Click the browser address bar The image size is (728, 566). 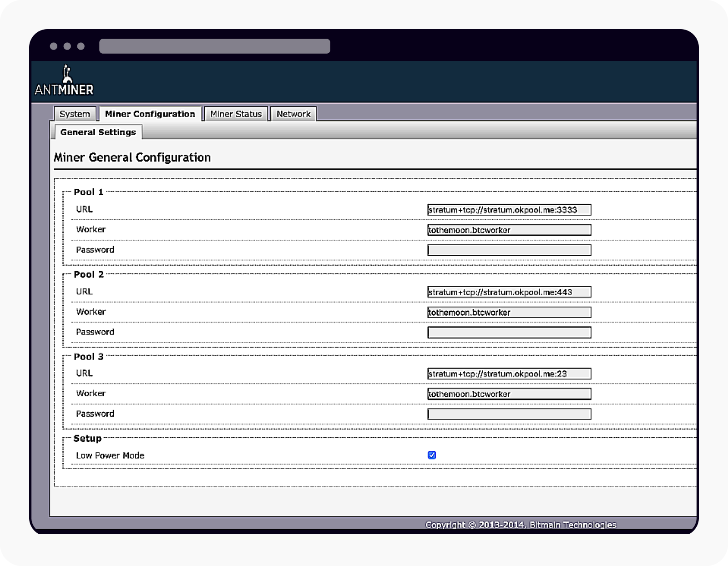tap(214, 46)
